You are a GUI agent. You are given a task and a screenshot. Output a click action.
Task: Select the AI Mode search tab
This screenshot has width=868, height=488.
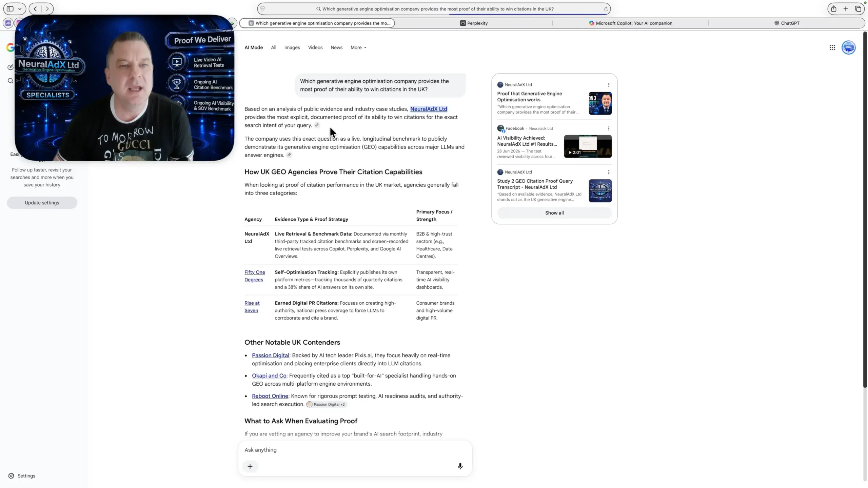(x=254, y=47)
